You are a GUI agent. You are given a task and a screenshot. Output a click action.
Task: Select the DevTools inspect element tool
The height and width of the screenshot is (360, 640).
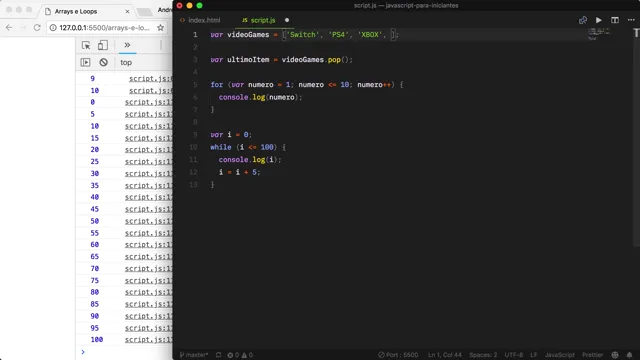click(86, 45)
